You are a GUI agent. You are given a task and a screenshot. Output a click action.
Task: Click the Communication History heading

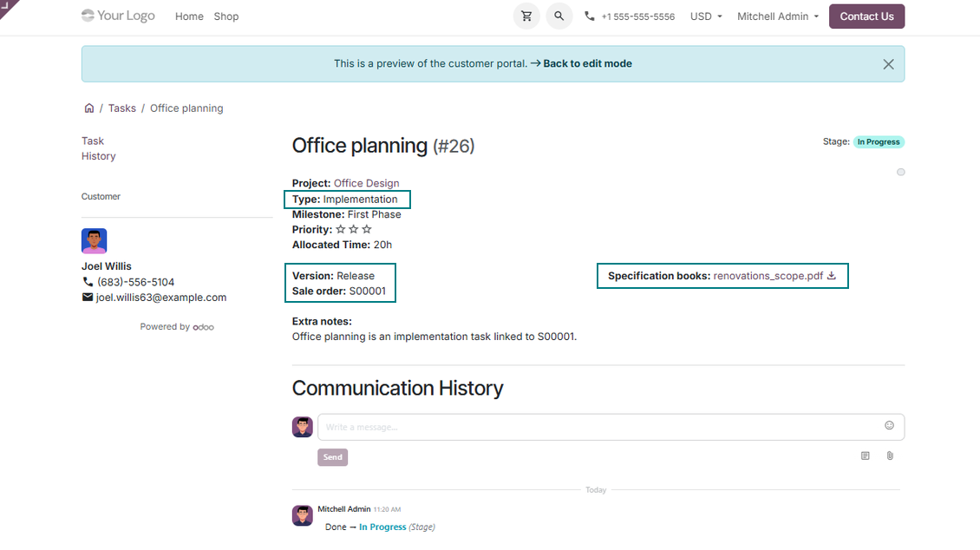click(397, 388)
